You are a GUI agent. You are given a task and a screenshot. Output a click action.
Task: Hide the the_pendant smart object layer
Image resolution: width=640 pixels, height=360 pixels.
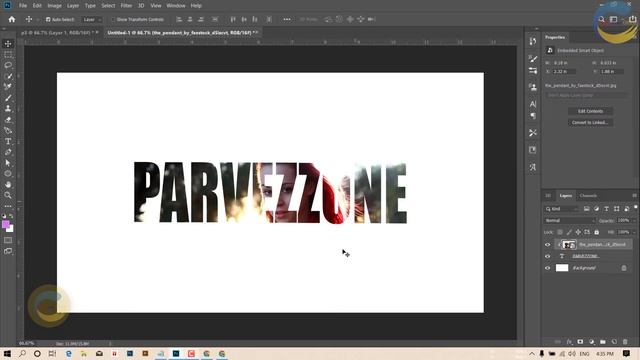coord(548,244)
